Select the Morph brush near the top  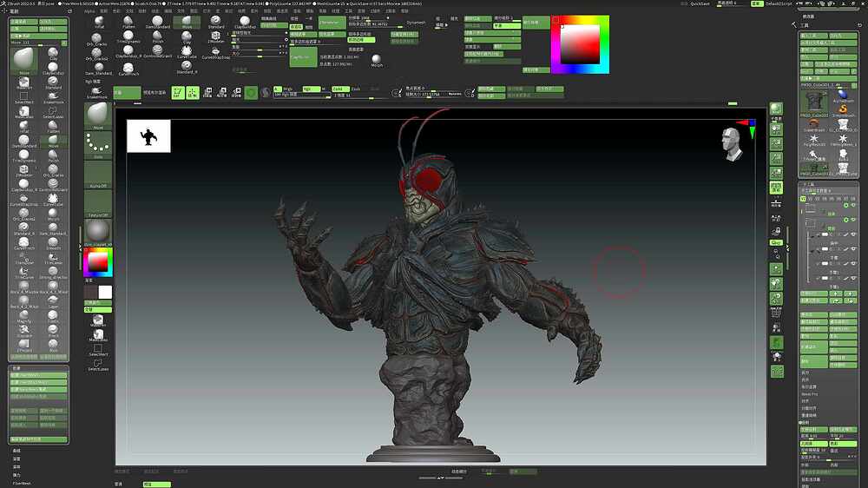coord(377,60)
